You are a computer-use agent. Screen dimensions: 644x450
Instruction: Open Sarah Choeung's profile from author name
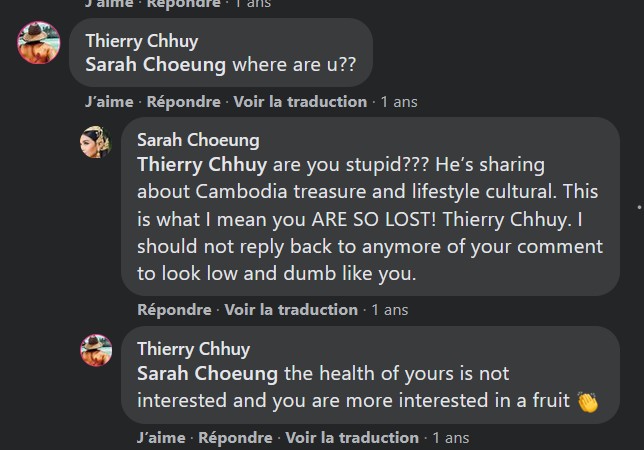click(x=198, y=139)
